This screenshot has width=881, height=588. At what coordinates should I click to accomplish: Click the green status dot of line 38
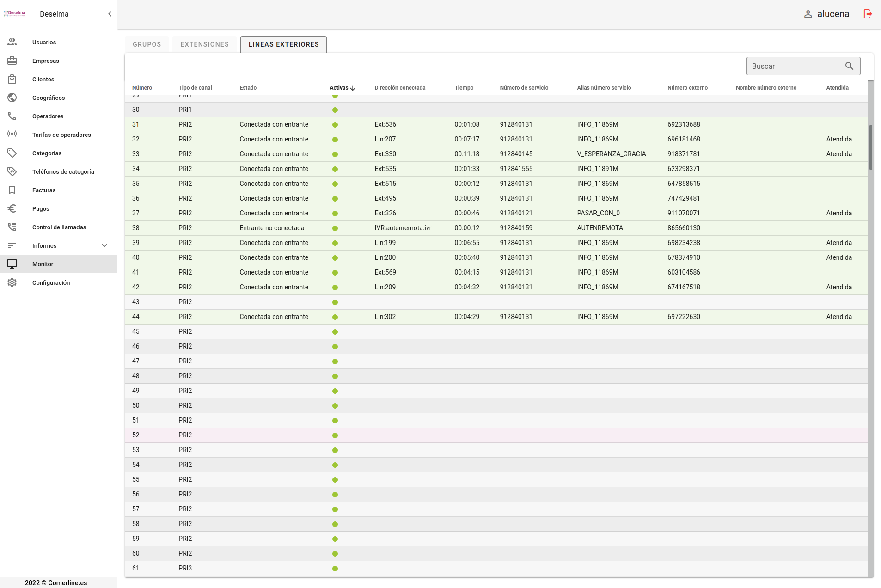[x=335, y=228]
